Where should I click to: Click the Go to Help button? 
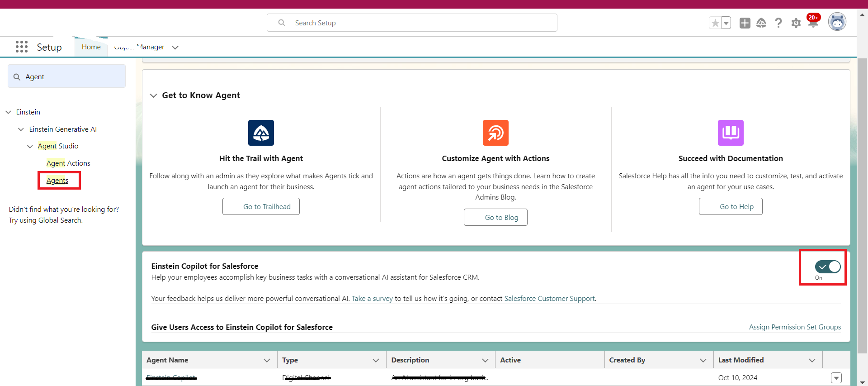coord(731,206)
